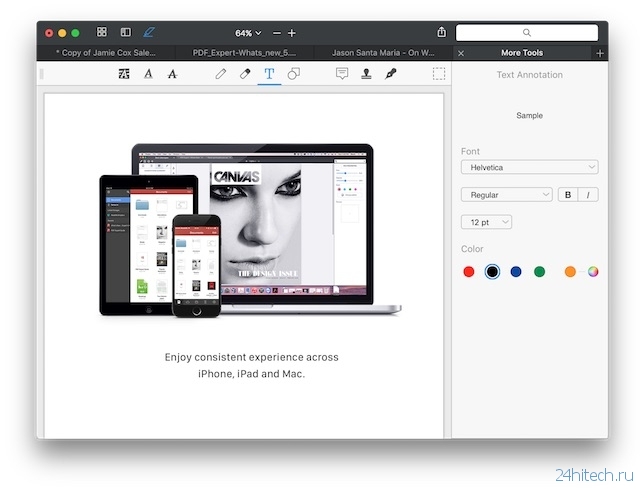Select the Shapes tool
Viewport: 642px width, 489px height.
coord(294,74)
